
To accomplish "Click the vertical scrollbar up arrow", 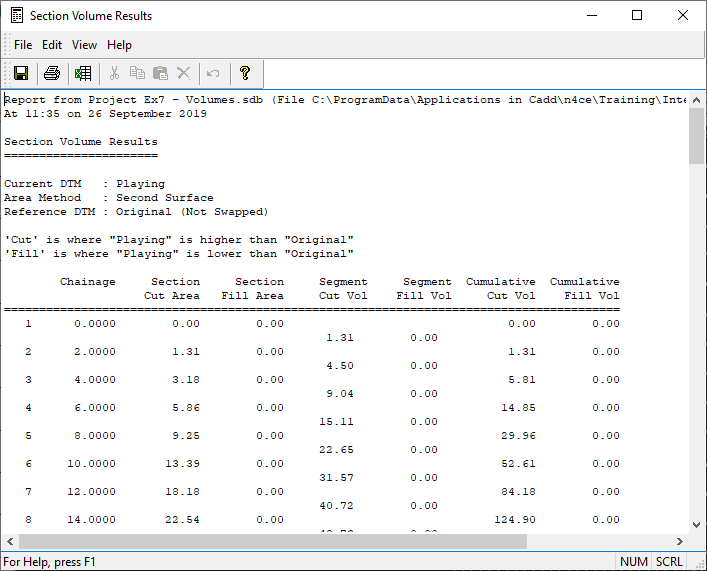I will (x=697, y=100).
